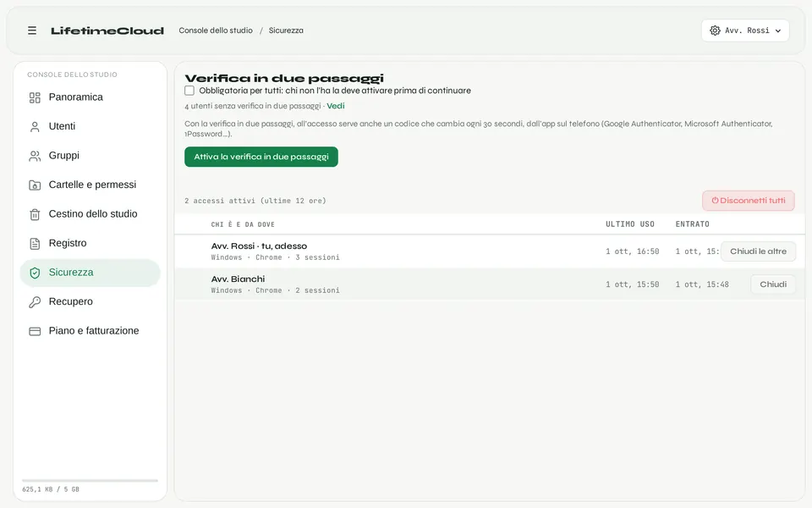Click the power icon in Disconnetti tutti
812x508 pixels.
[715, 201]
